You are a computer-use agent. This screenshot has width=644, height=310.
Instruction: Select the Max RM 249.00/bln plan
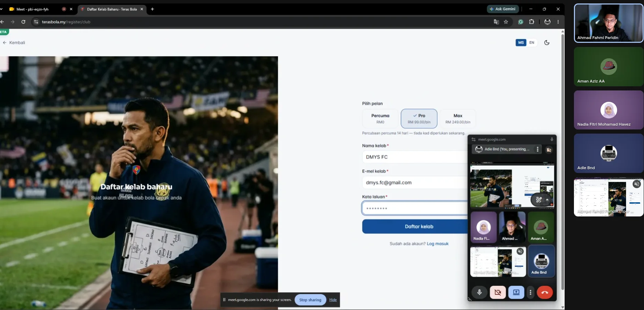[458, 118]
